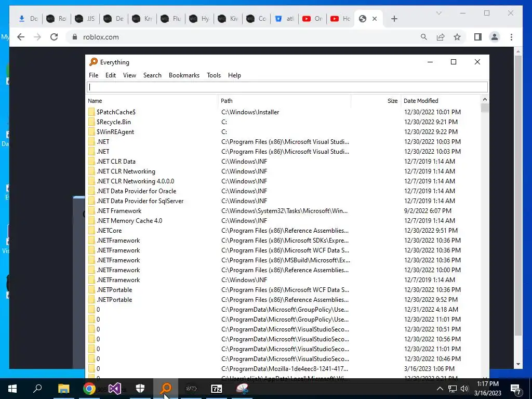Select the .NET Framework folder icon
The image size is (532, 399).
[91, 211]
